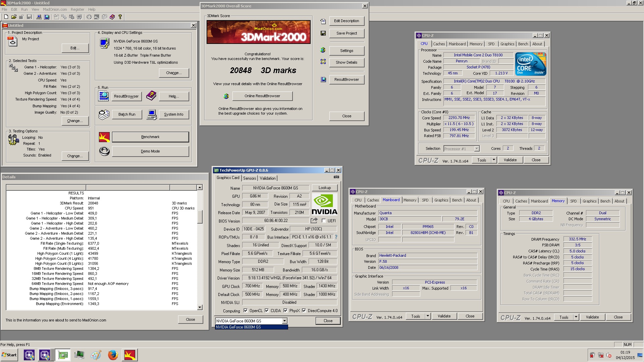Click the purple help book toolbar icon
Screen dimensions: 644x362
[x=112, y=17]
